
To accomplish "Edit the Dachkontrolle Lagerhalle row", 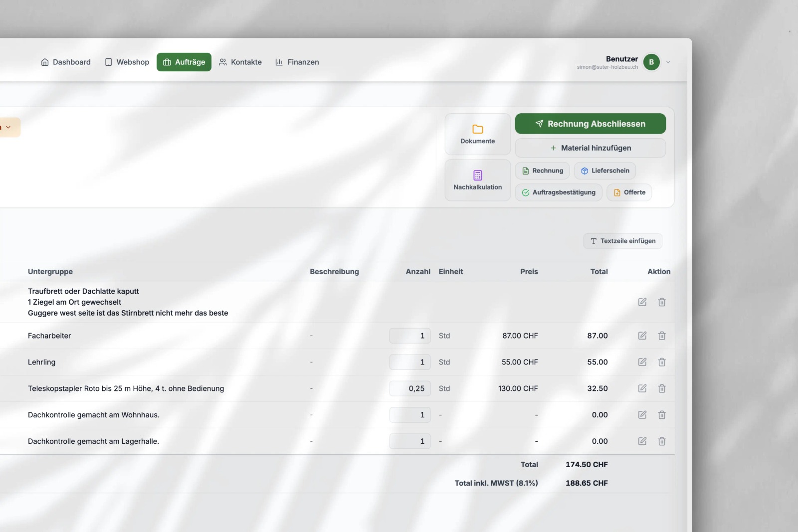I will tap(642, 442).
